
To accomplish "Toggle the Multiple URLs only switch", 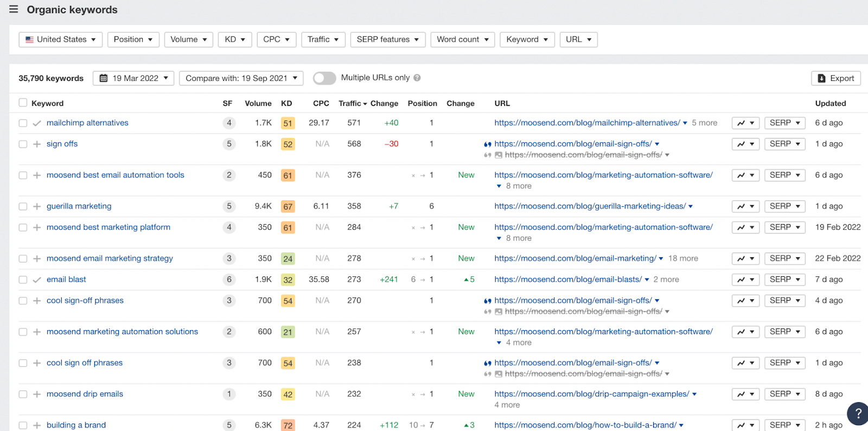I will click(x=324, y=78).
